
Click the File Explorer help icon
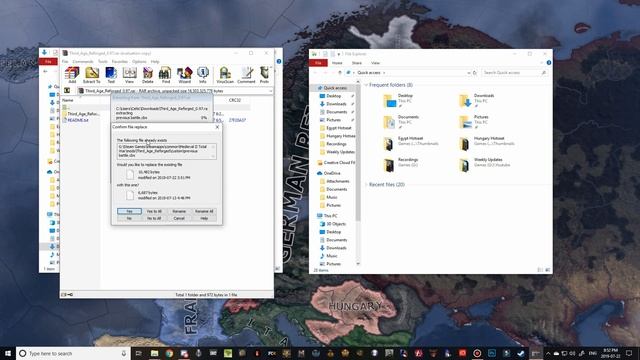pyautogui.click(x=549, y=62)
